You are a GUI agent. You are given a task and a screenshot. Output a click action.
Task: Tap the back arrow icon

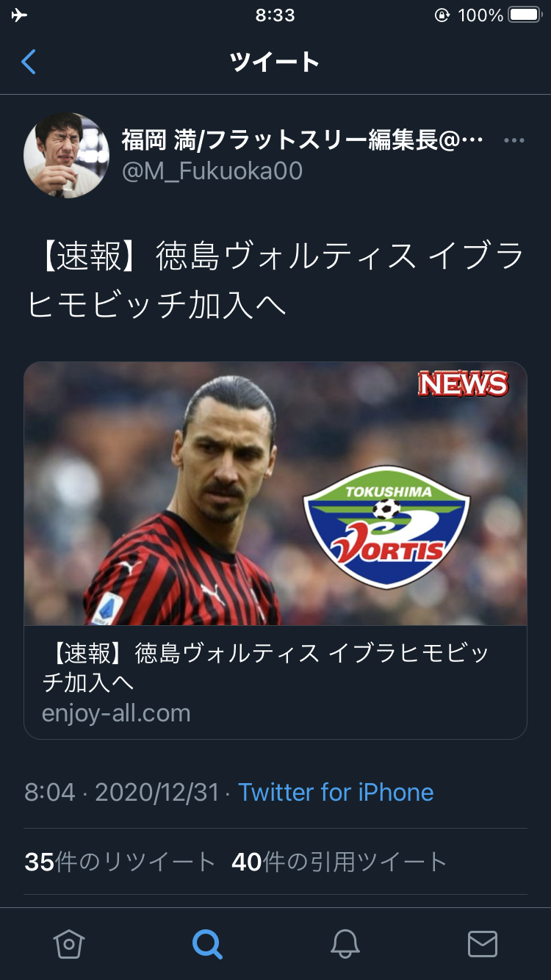click(29, 62)
